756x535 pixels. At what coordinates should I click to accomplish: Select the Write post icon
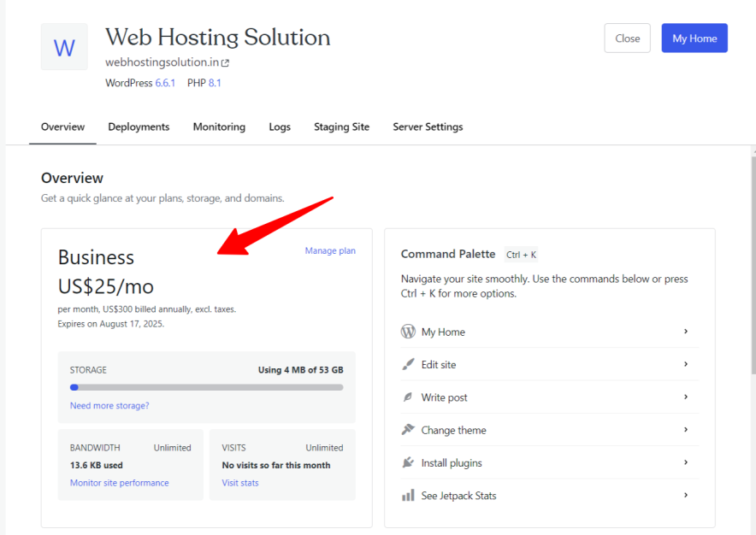[408, 397]
